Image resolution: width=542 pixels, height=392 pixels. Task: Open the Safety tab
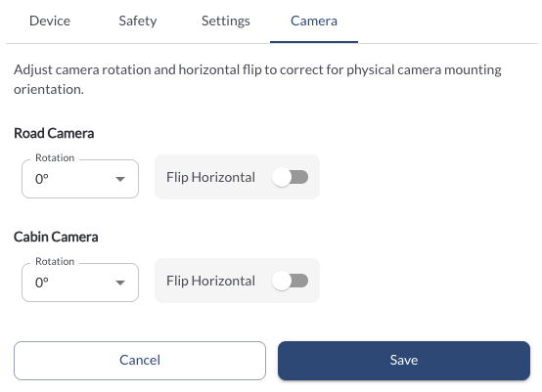pos(138,22)
